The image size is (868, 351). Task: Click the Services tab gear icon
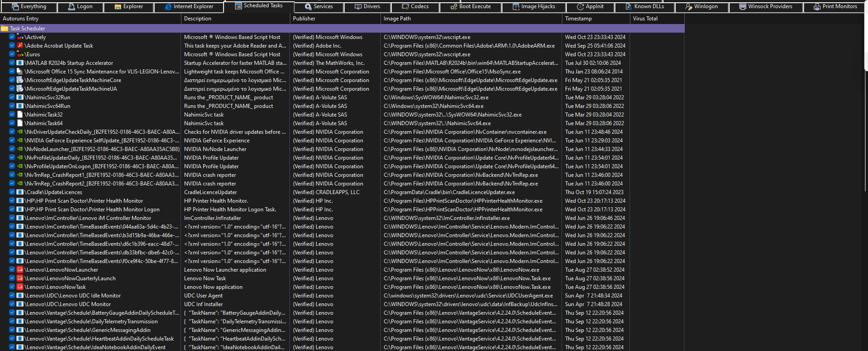tap(308, 7)
